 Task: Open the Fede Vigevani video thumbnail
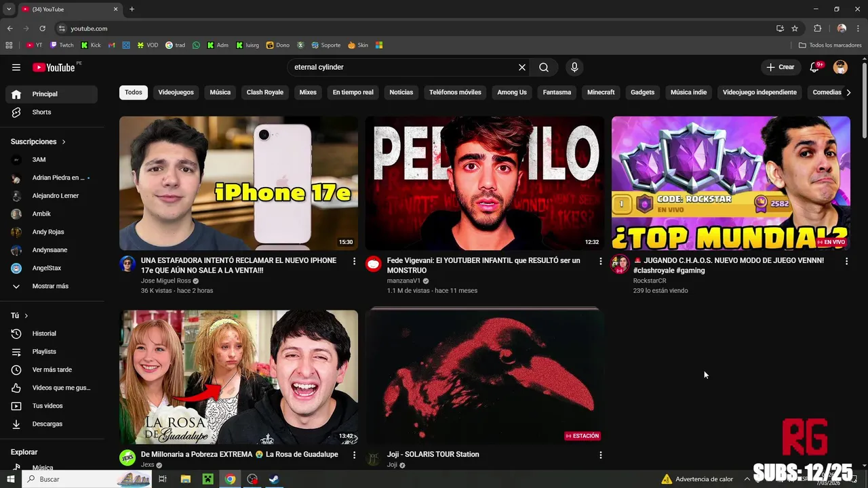(x=484, y=183)
